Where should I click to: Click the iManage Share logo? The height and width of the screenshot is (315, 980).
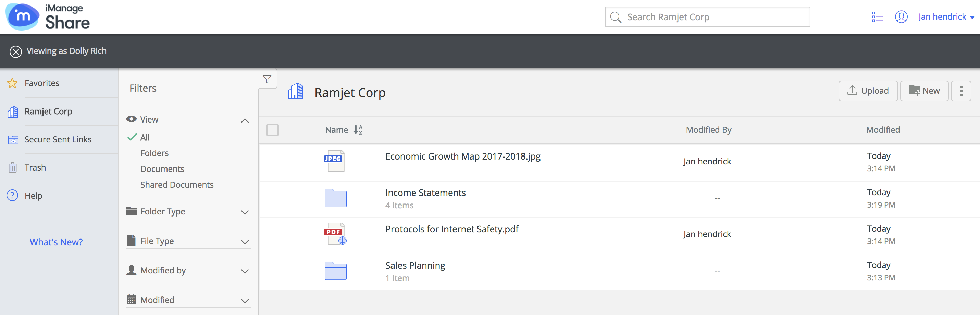click(48, 17)
